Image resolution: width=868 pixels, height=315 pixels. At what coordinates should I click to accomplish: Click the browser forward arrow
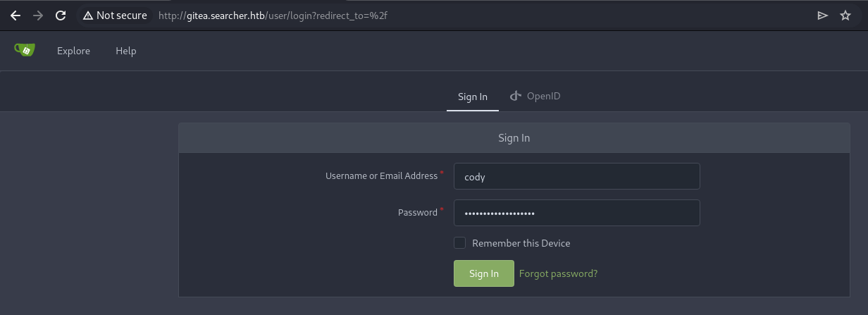pyautogui.click(x=38, y=16)
